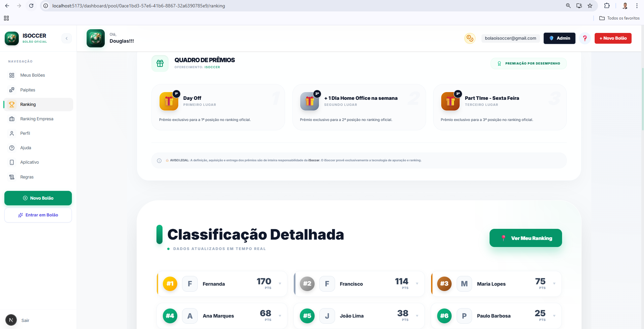
Task: Expand Francisco's ranking card arrow
Action: pyautogui.click(x=417, y=284)
